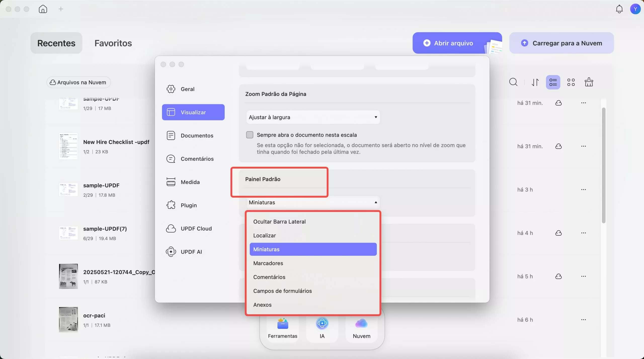Search recent files magnifier icon
This screenshot has width=644, height=359.
coord(513,82)
